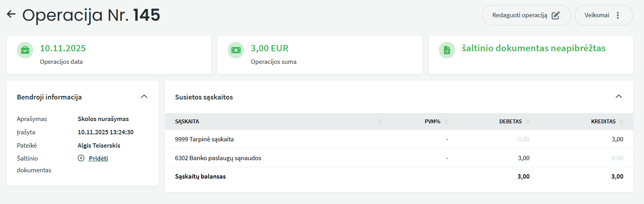Sort by the Debetas column
Viewport: 644px width, 204px height.
(528, 122)
